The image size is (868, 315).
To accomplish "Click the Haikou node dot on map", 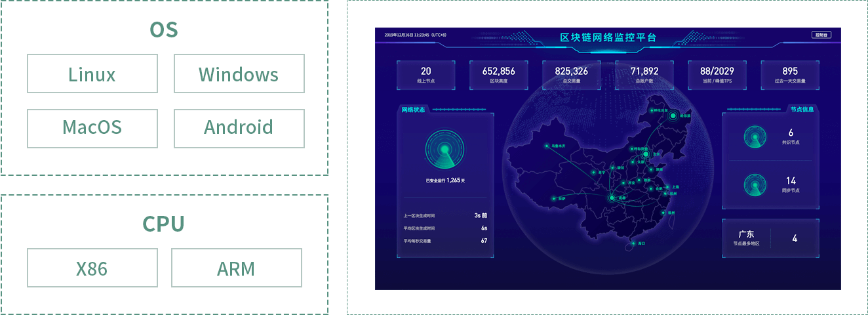I will [x=633, y=243].
